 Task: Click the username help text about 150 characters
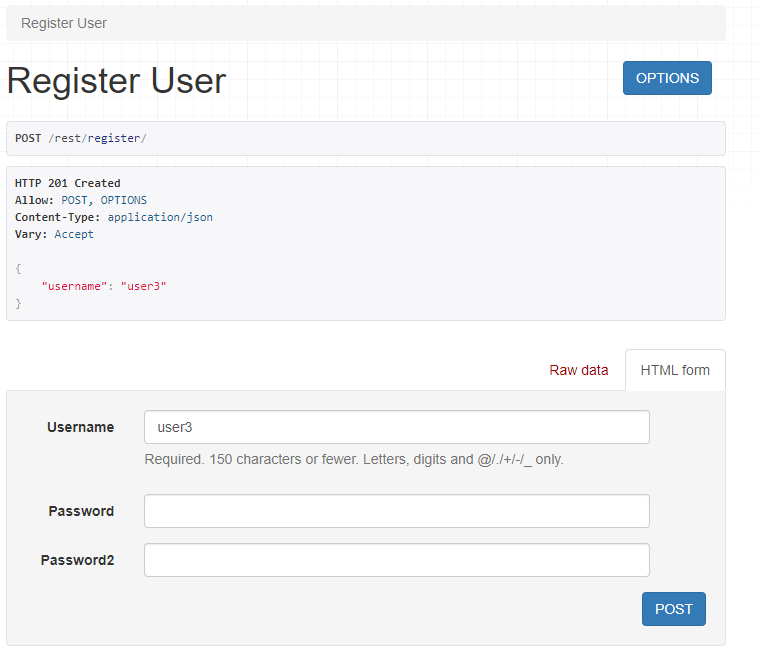click(354, 459)
